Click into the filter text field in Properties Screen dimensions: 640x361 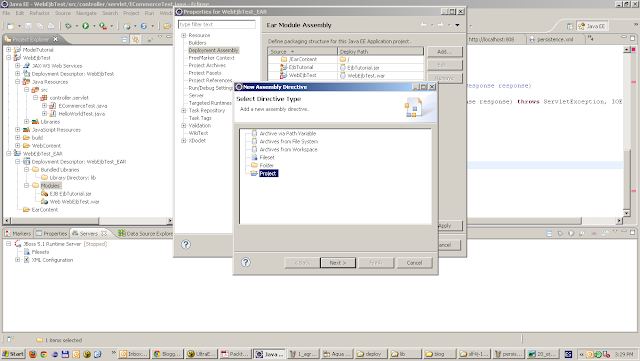coord(217,25)
